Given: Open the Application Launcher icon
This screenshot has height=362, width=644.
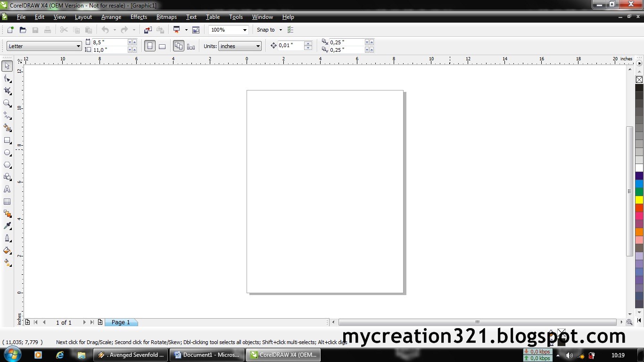Looking at the screenshot, I should pos(177,30).
